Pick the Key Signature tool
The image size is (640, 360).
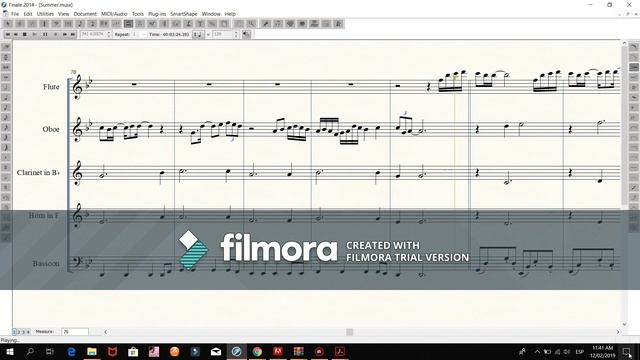[32, 24]
